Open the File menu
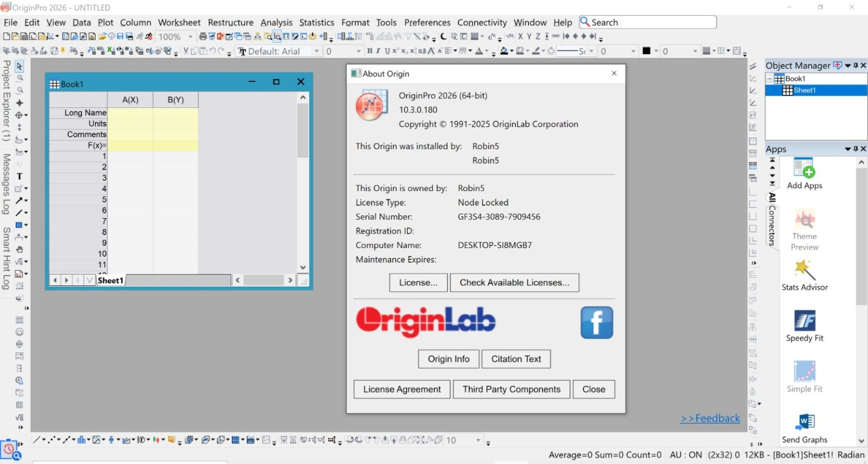 tap(11, 23)
